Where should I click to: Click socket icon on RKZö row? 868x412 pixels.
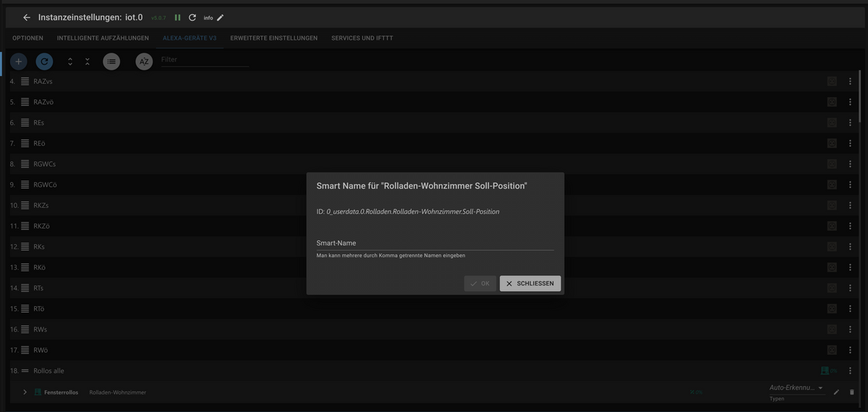click(x=832, y=226)
